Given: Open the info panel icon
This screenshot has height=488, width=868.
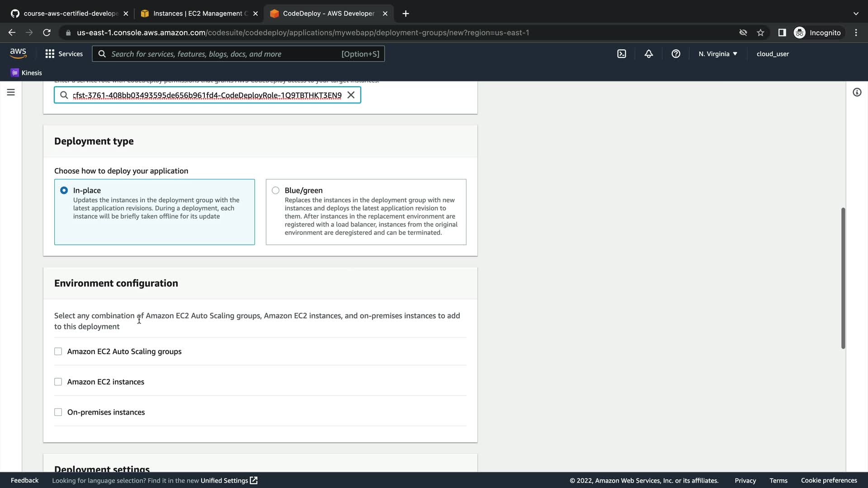Looking at the screenshot, I should tap(857, 92).
